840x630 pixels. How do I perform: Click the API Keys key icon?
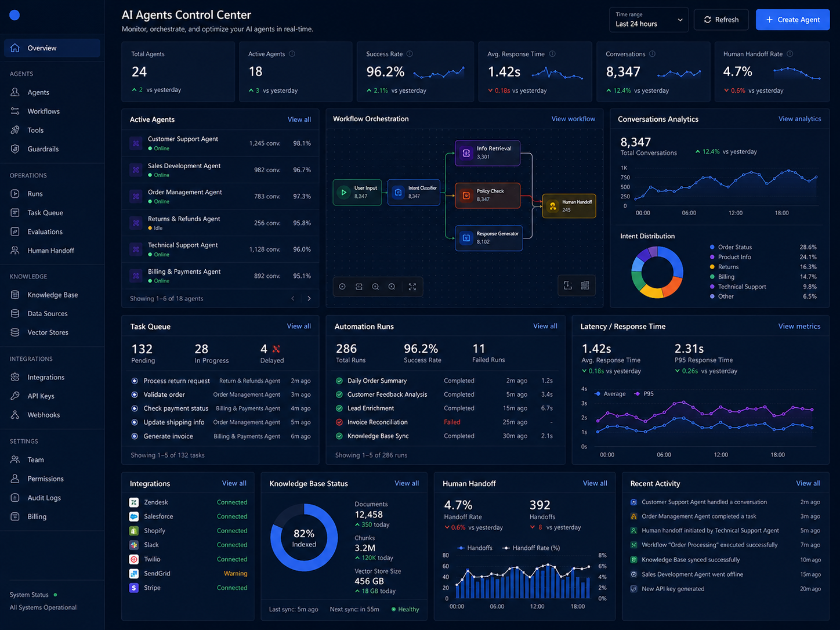coord(15,396)
